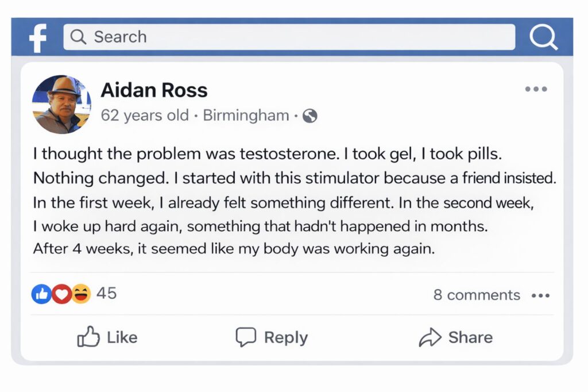Toggle Like with the thumbs-up outline icon
The height and width of the screenshot is (392, 588).
(88, 337)
